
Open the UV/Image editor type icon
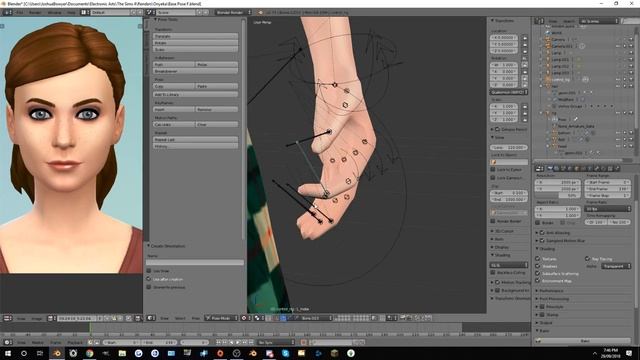pyautogui.click(x=7, y=318)
